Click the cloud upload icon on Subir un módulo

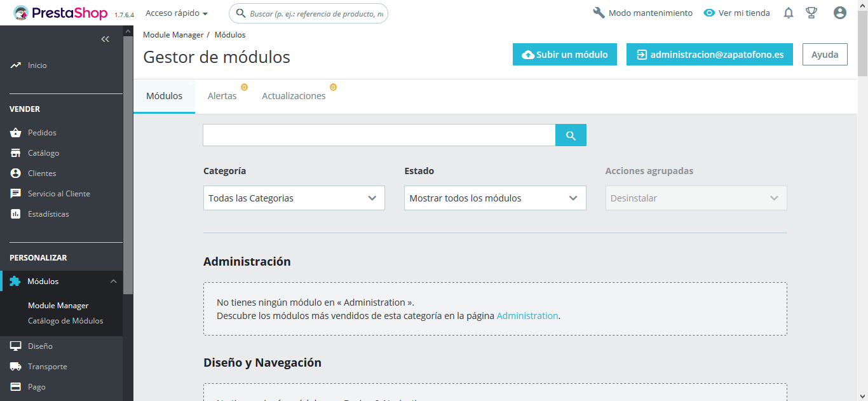tap(528, 55)
